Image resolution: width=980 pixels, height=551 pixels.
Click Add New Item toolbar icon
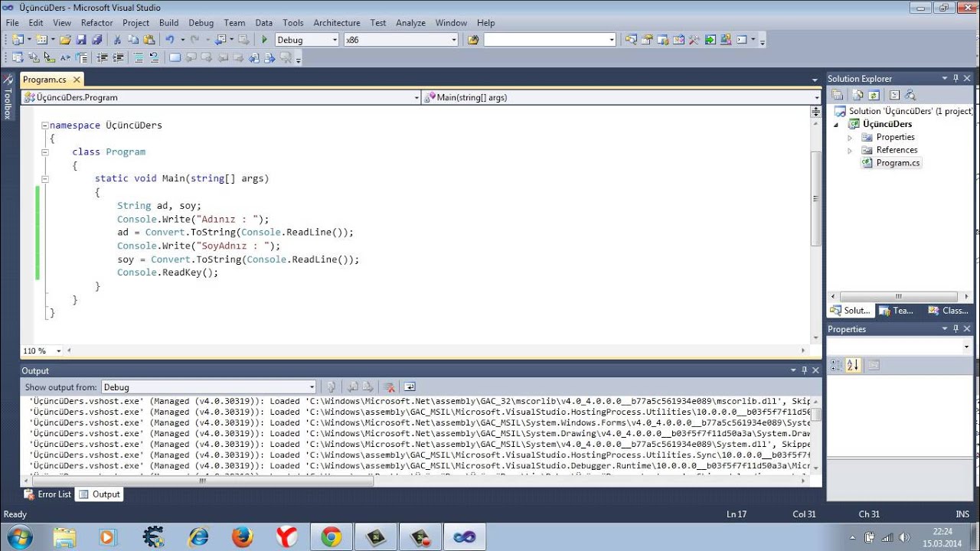click(41, 40)
